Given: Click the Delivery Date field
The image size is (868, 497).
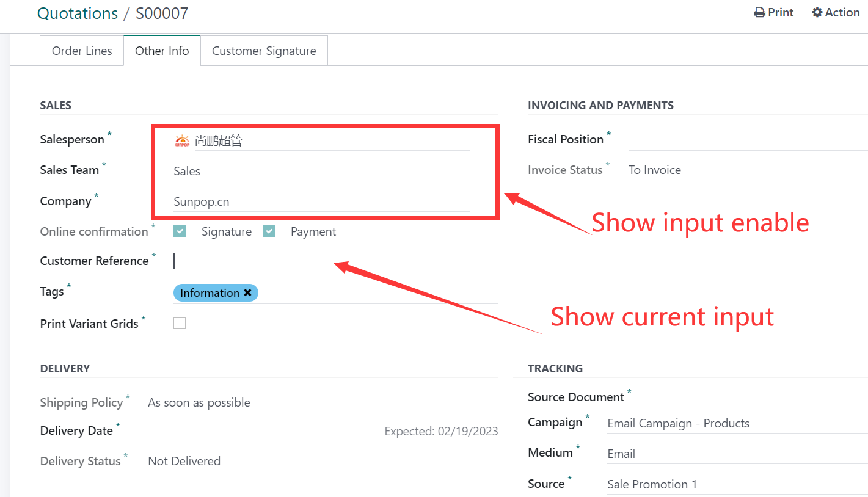Looking at the screenshot, I should [x=263, y=431].
